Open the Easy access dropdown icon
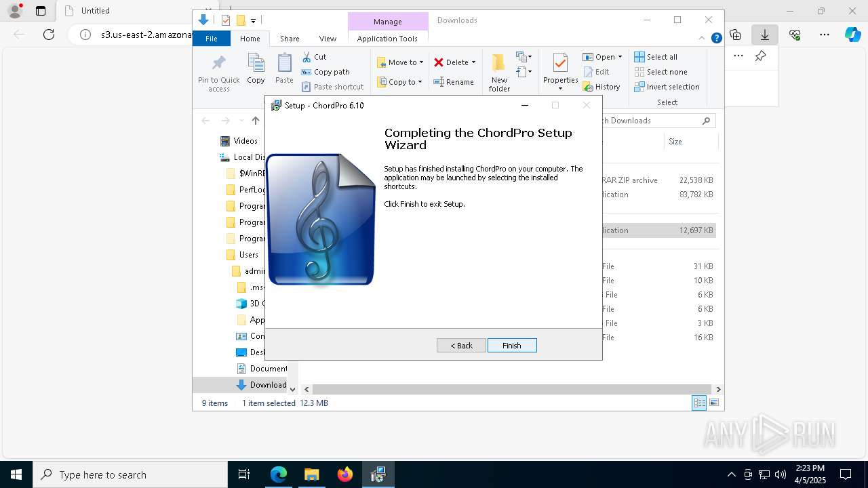The width and height of the screenshot is (868, 488). (x=524, y=71)
